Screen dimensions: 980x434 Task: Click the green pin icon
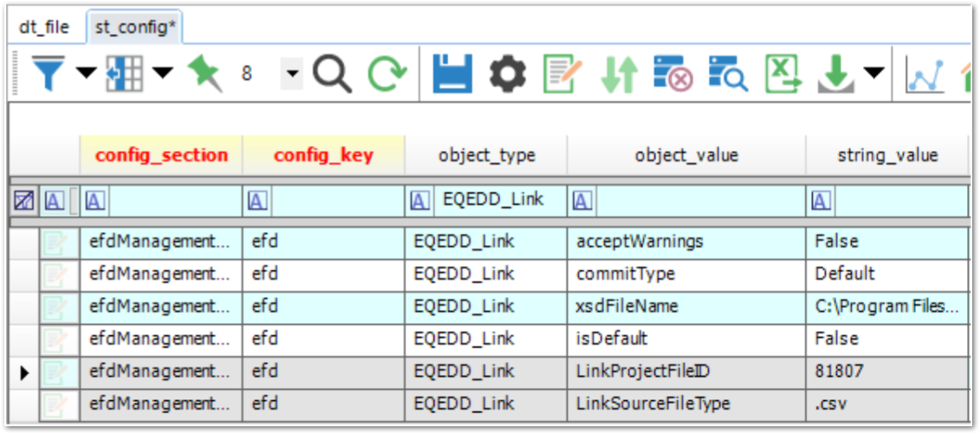pos(205,73)
